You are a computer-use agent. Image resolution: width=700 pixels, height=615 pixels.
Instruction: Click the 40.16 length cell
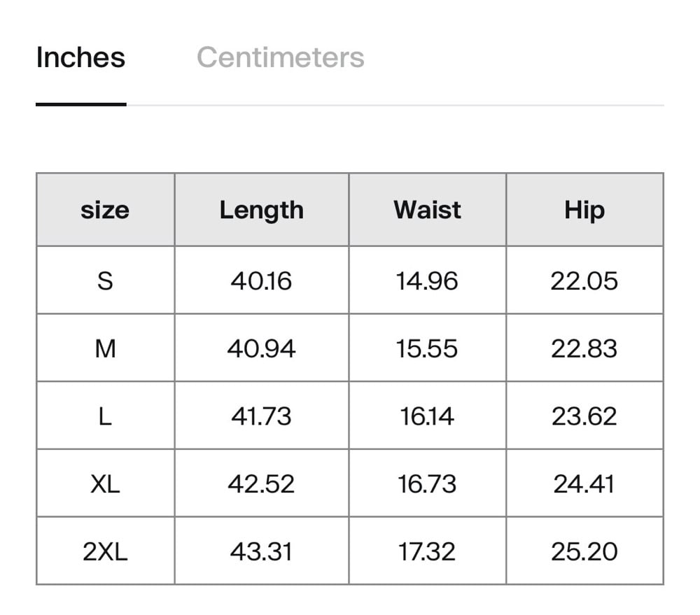(261, 281)
